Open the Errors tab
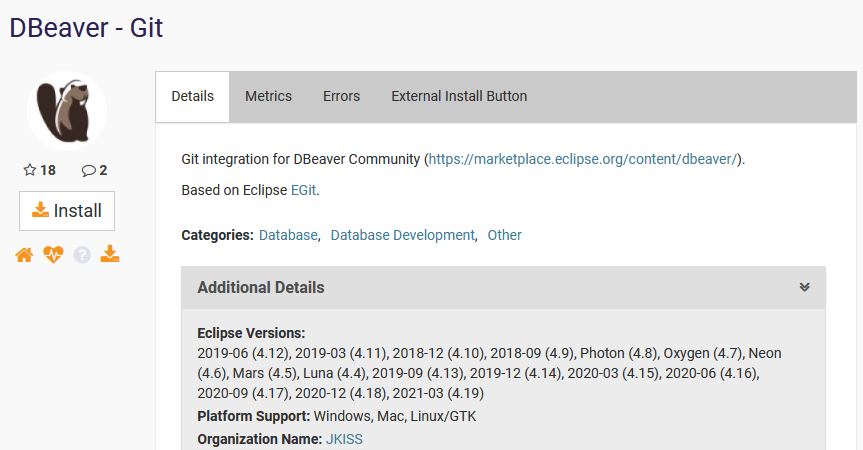This screenshot has height=450, width=863. 341,96
